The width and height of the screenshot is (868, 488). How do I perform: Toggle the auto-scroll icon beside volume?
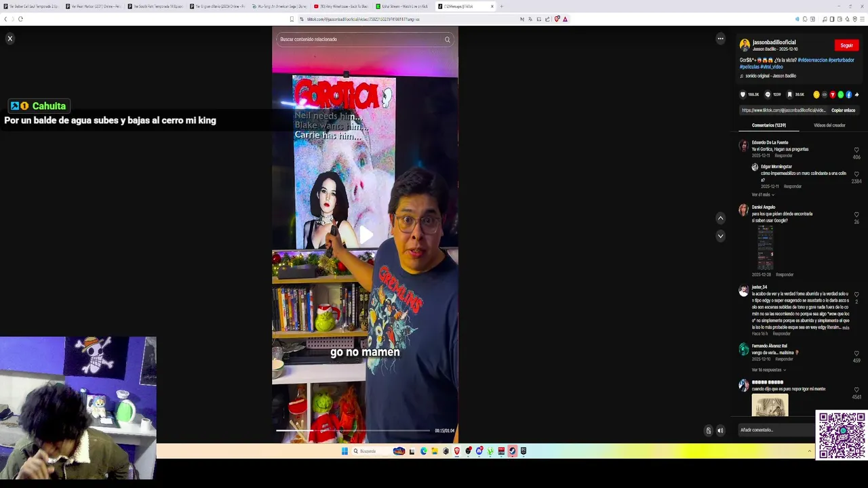tap(709, 430)
